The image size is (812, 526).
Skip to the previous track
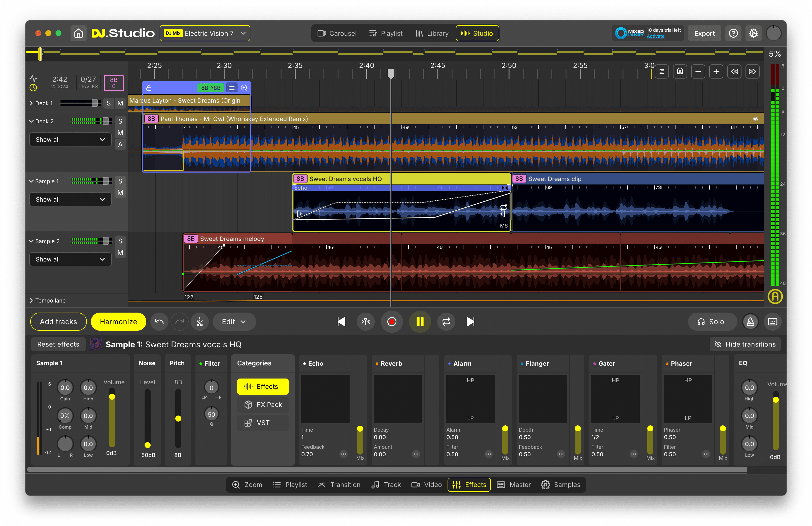tap(341, 321)
